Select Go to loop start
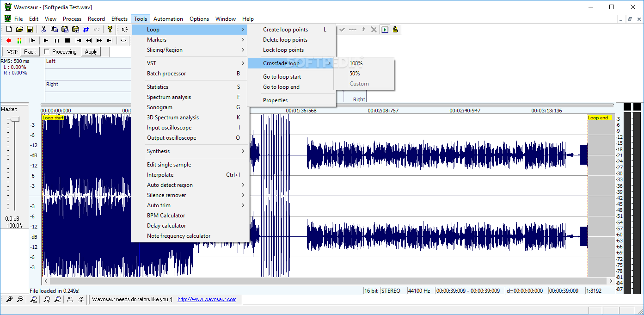Screen dimensions: 644x315 [291, 77]
